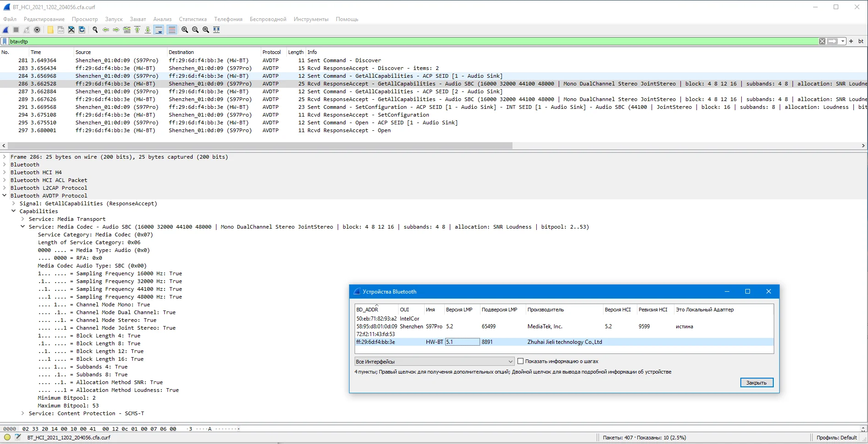Click the Закрыть button in Bluetooth dialog
This screenshot has width=868, height=444.
[756, 383]
